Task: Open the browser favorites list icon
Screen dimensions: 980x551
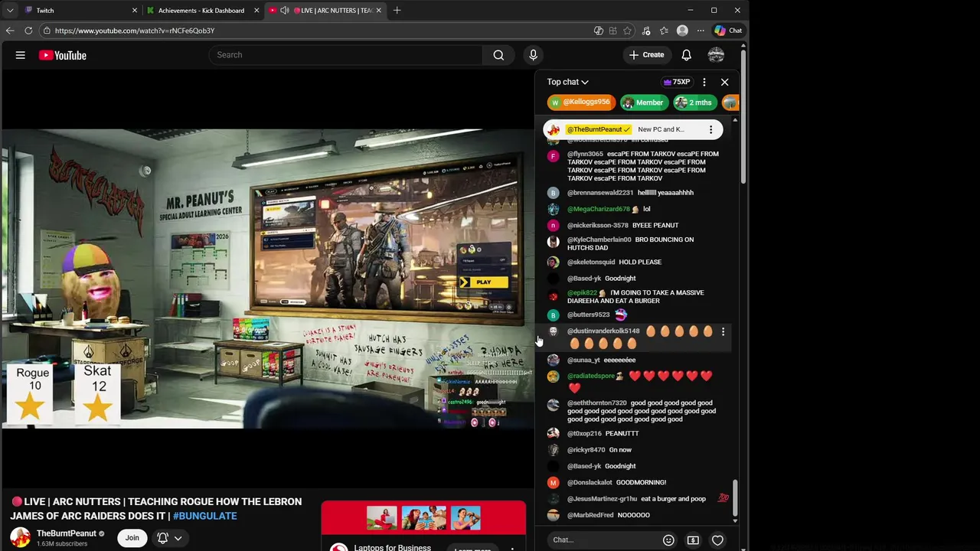Action: pyautogui.click(x=664, y=31)
